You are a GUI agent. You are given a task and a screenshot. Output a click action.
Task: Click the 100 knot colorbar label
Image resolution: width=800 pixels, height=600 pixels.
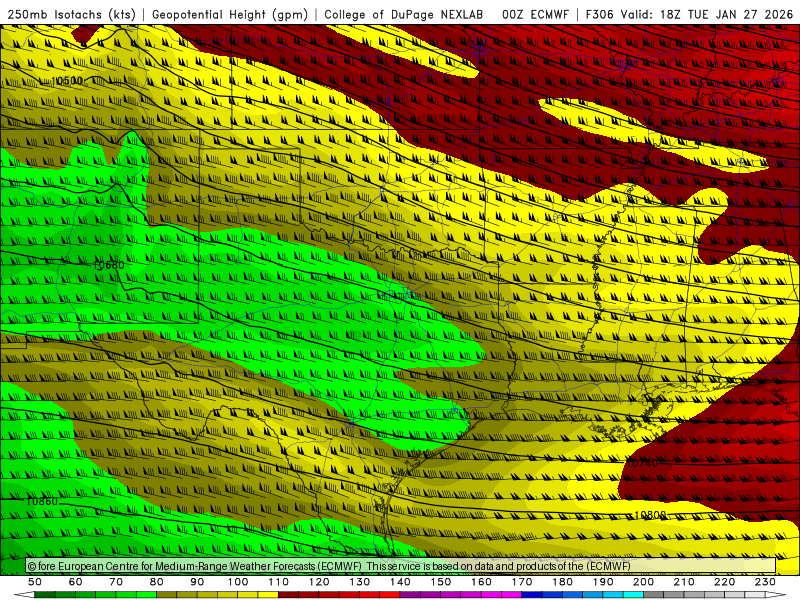pos(238,582)
